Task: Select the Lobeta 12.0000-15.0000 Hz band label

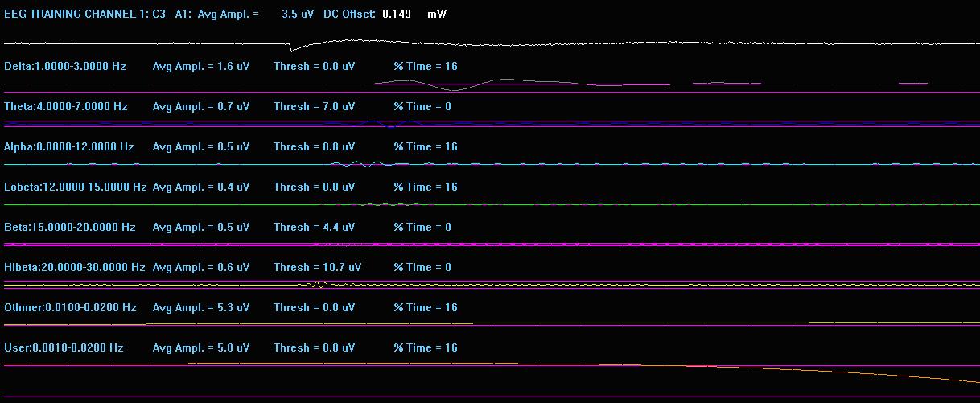Action: click(76, 187)
